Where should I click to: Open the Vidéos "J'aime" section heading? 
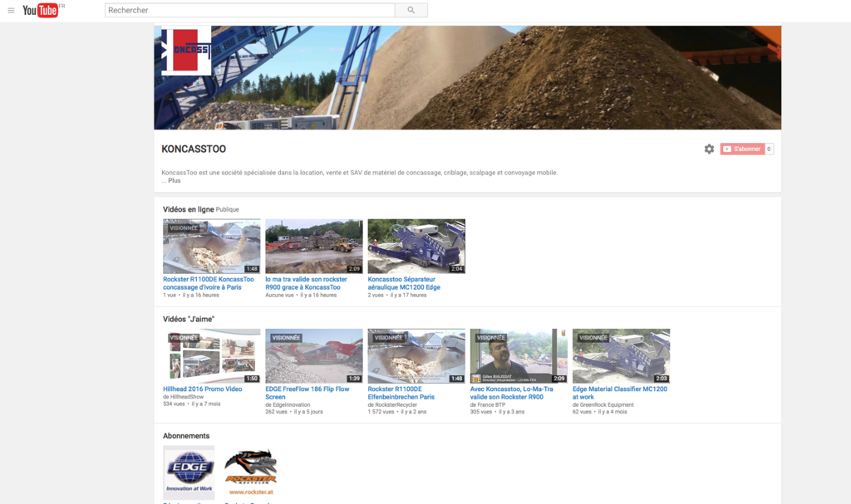(x=189, y=319)
